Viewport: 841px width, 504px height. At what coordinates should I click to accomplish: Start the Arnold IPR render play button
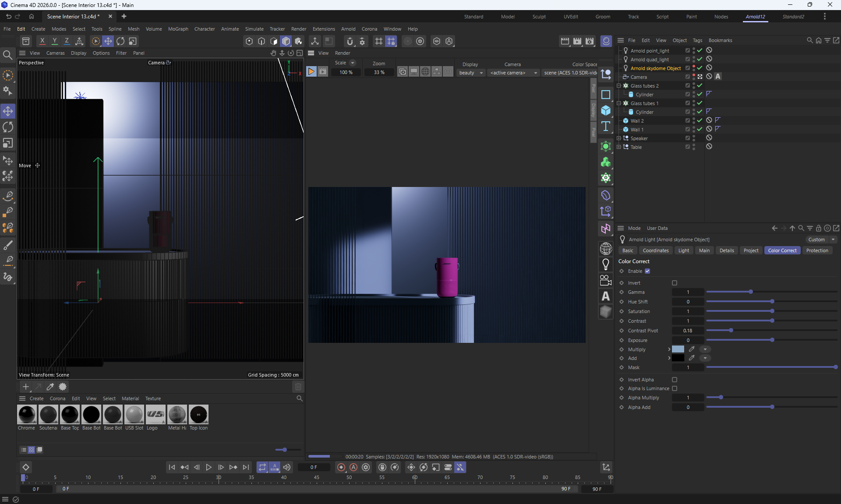(x=311, y=72)
